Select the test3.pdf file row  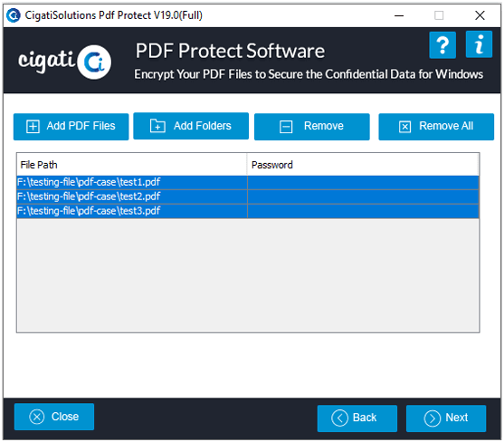[248, 211]
